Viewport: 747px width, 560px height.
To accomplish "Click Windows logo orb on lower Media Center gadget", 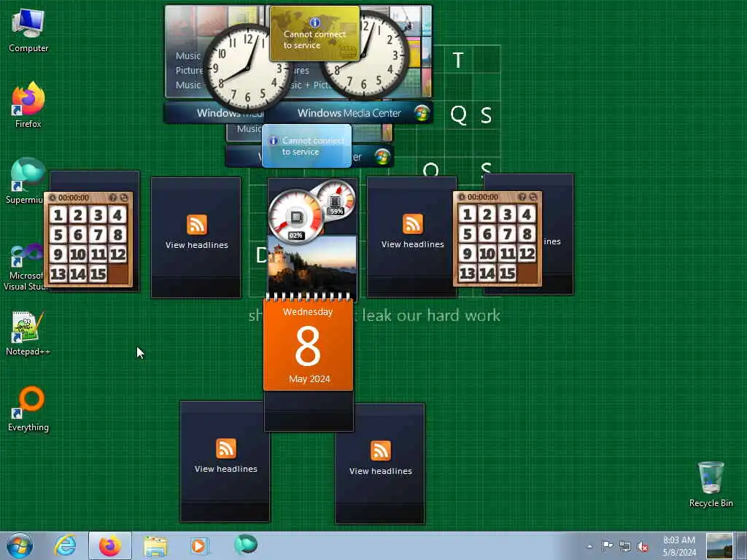I will (382, 157).
